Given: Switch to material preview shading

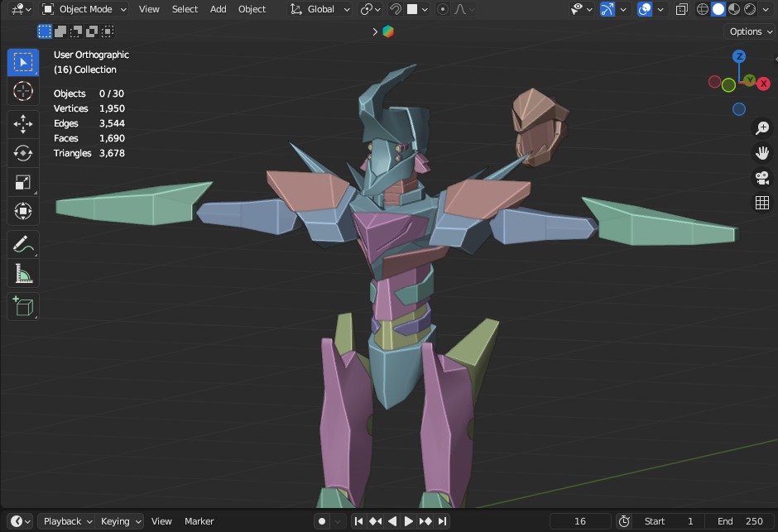Looking at the screenshot, I should coord(734,9).
